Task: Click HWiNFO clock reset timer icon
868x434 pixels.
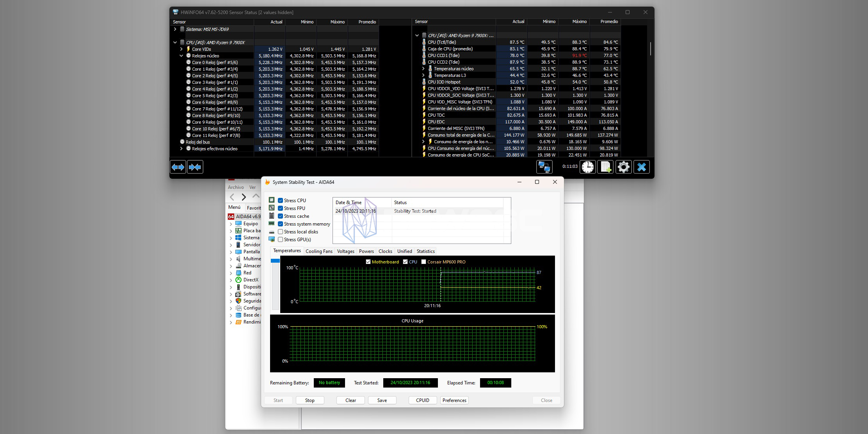Action: tap(588, 167)
